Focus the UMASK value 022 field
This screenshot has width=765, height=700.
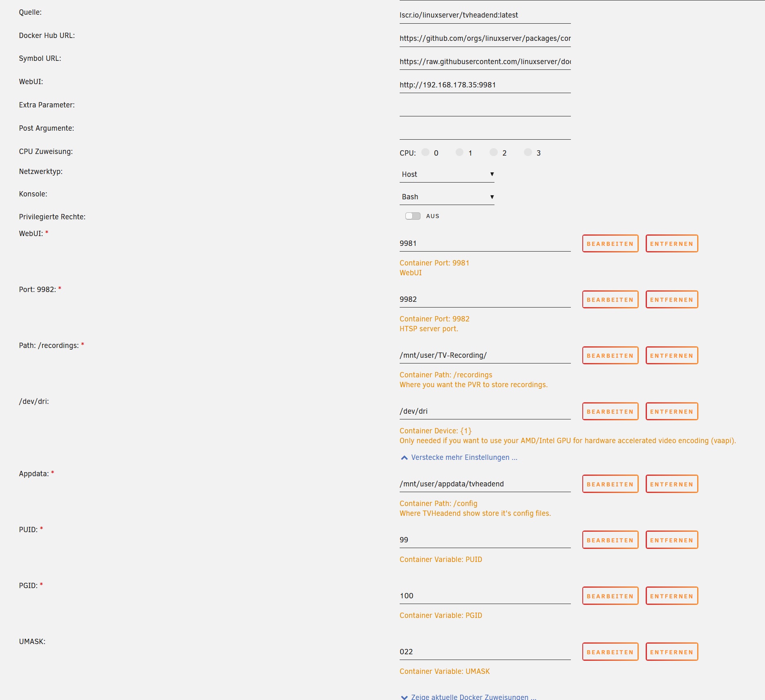coord(485,652)
